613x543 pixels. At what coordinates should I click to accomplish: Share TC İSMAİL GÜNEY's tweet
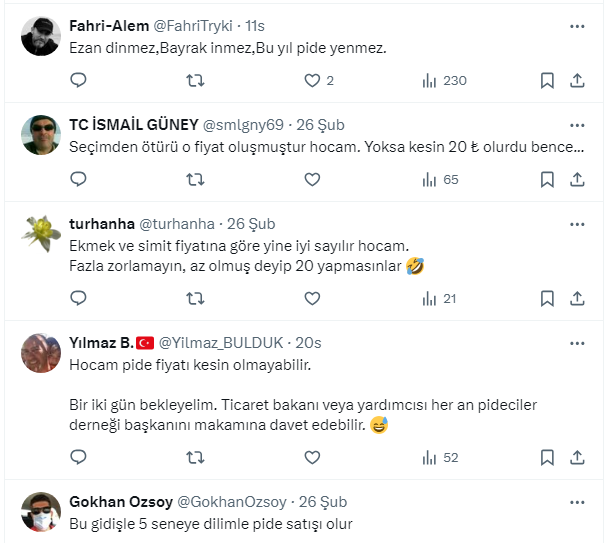click(577, 179)
